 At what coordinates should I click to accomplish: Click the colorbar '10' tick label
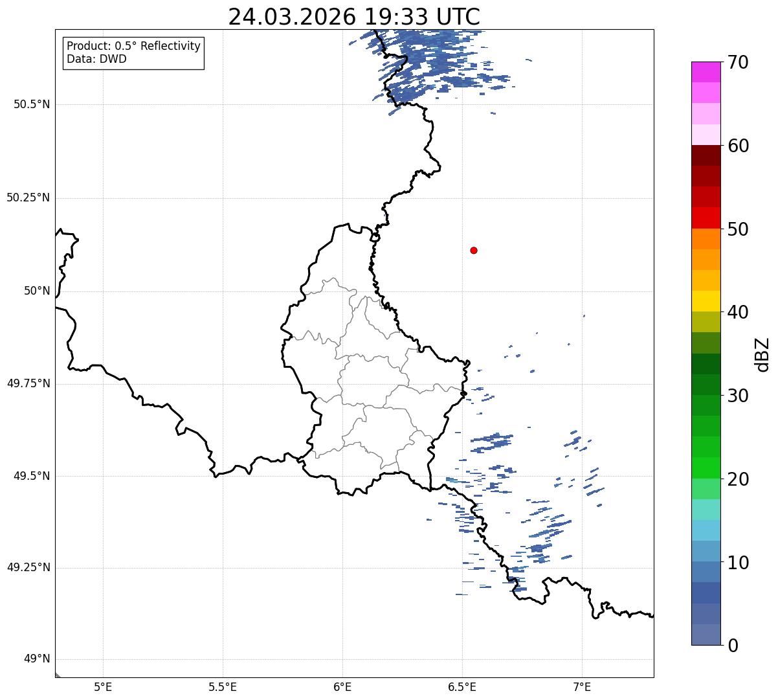click(x=738, y=562)
